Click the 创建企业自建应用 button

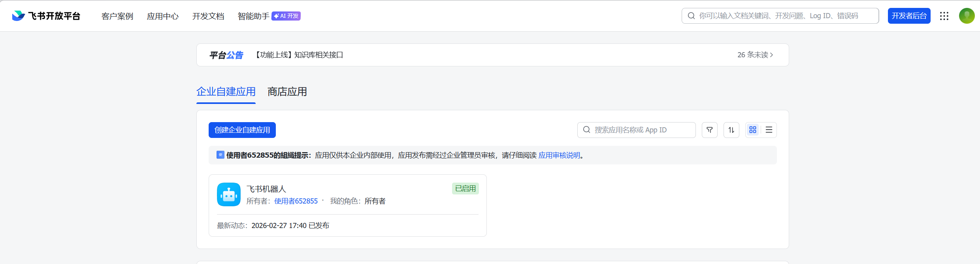click(x=242, y=130)
